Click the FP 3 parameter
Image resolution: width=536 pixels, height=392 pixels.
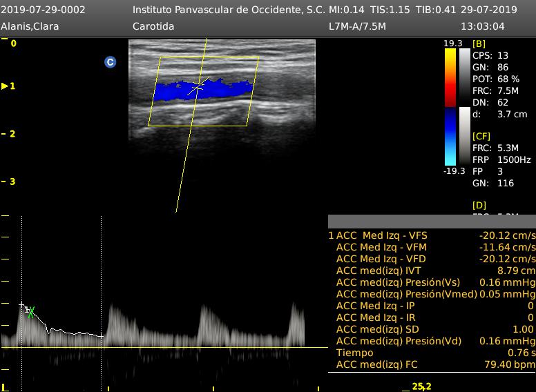coord(488,171)
